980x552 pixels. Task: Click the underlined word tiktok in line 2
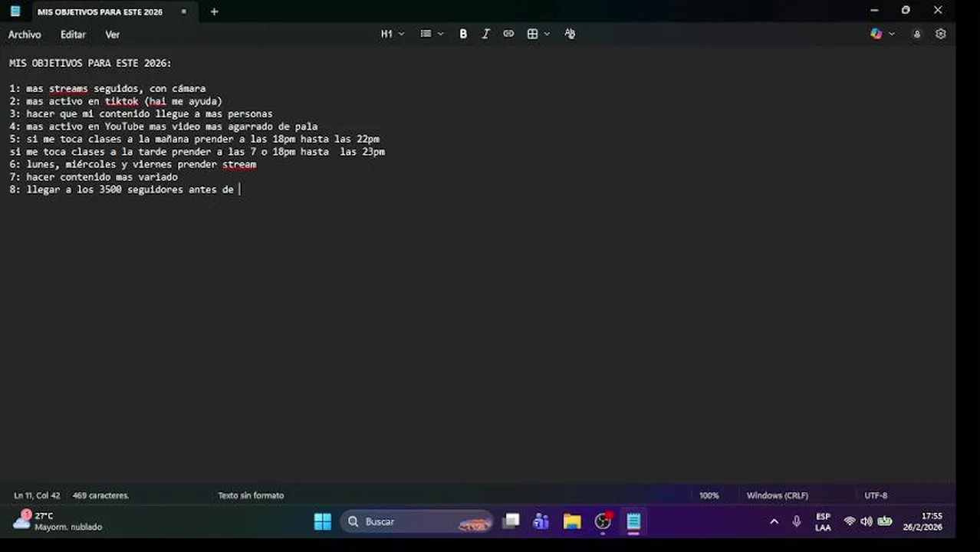click(122, 101)
